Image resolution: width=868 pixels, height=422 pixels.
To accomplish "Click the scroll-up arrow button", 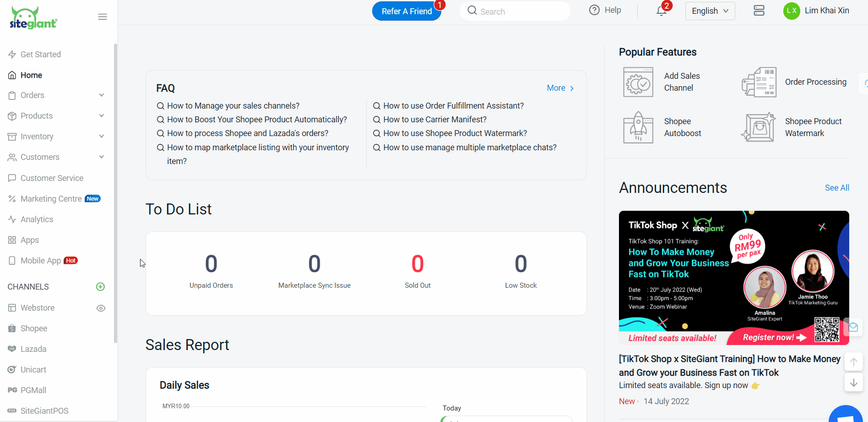I will 854,362.
